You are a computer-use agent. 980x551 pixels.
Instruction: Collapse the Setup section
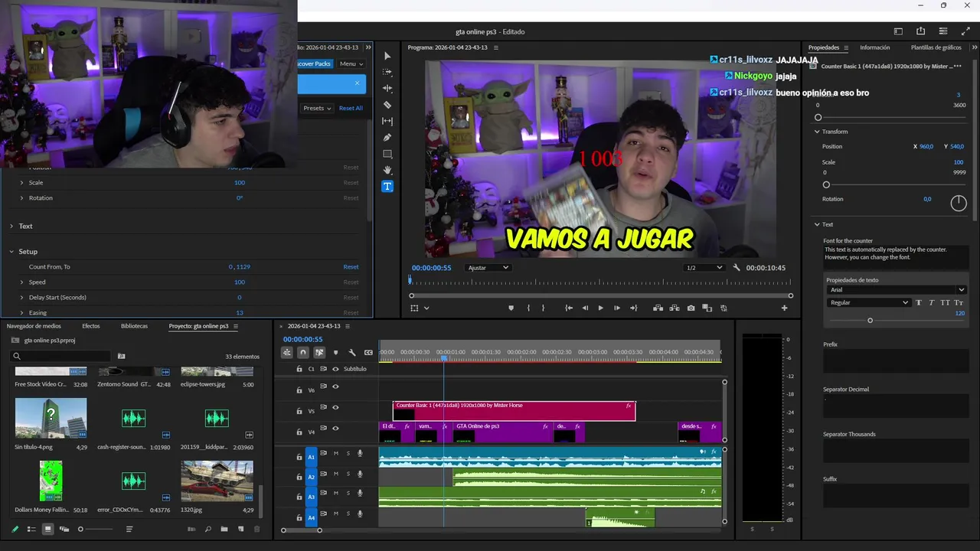pos(11,252)
